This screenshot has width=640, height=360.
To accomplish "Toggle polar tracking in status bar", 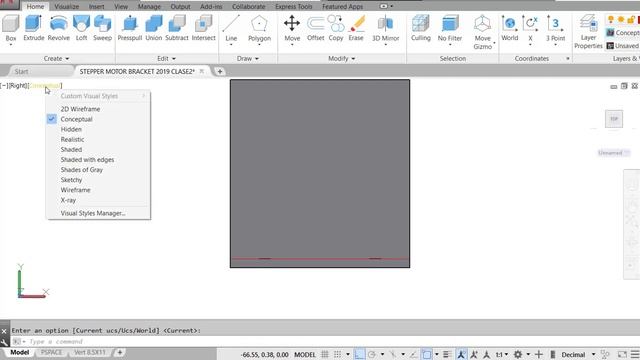I will [371, 354].
